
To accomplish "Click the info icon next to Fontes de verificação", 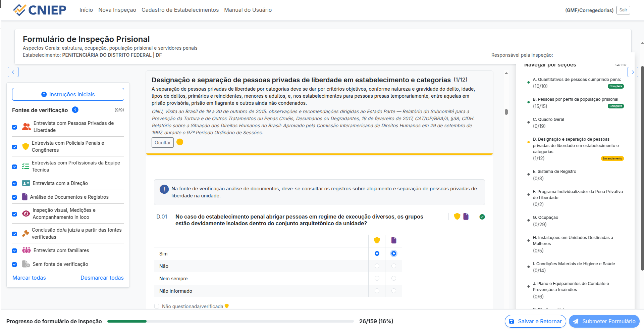I will pyautogui.click(x=75, y=110).
